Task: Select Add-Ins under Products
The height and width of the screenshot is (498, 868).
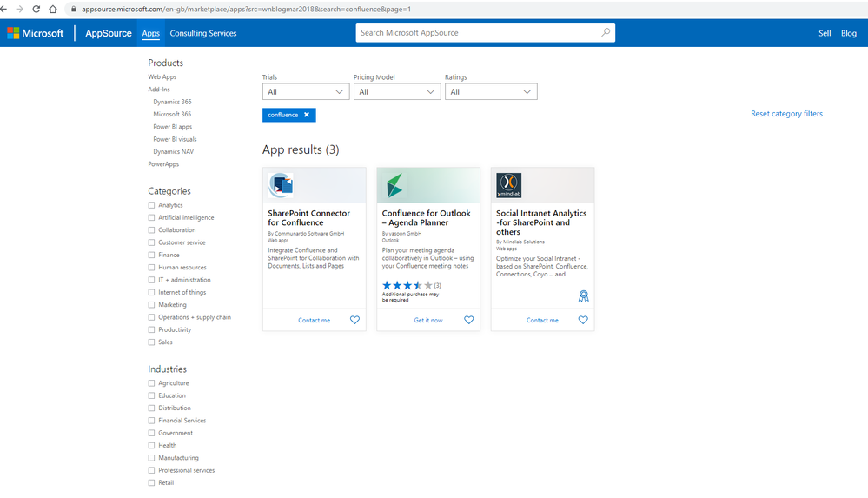Action: (159, 90)
